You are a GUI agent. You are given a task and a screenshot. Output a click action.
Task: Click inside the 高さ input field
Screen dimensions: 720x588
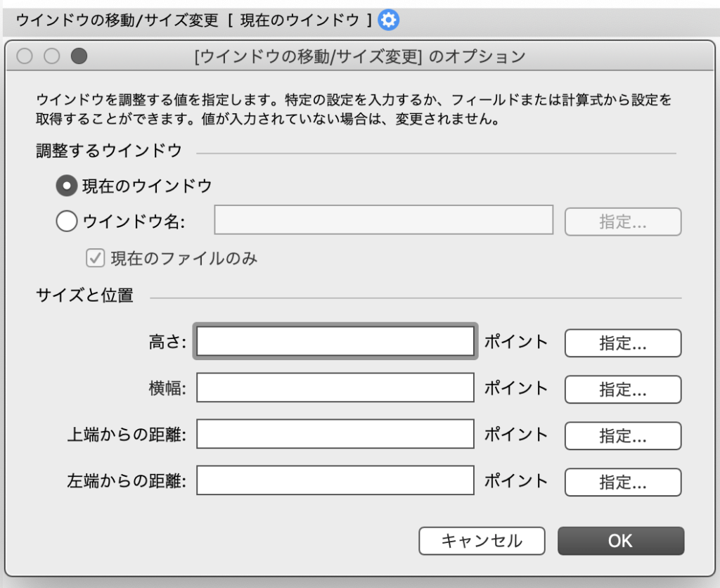[335, 342]
